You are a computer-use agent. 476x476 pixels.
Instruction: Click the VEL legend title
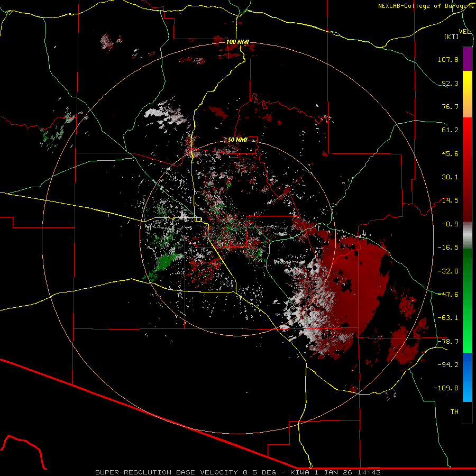click(464, 31)
